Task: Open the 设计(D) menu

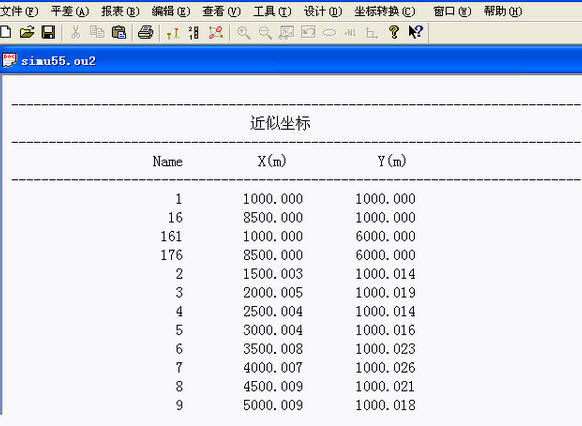Action: click(323, 12)
